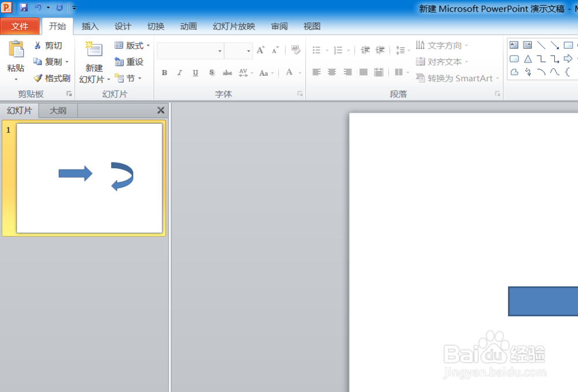Open the line spacing menu
Viewport: 578px width, 392px height.
point(402,50)
